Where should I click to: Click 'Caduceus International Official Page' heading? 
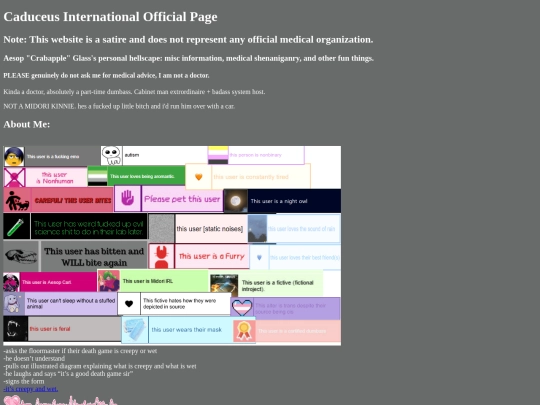(110, 17)
